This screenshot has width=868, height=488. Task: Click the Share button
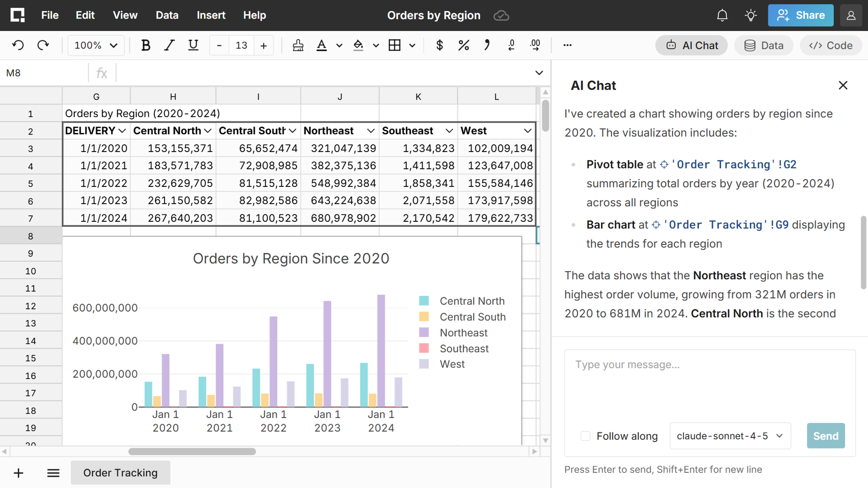(801, 16)
